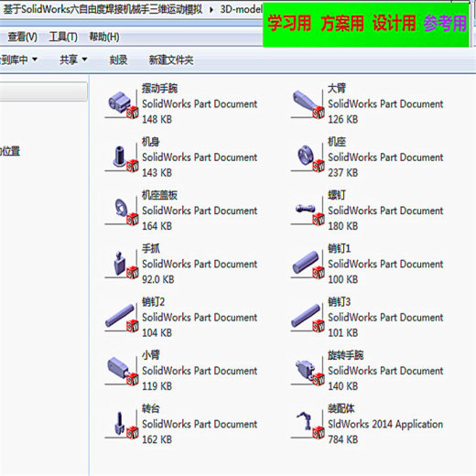The height and width of the screenshot is (476, 476).
Task: Click the 小臂 file name
Action: [151, 355]
